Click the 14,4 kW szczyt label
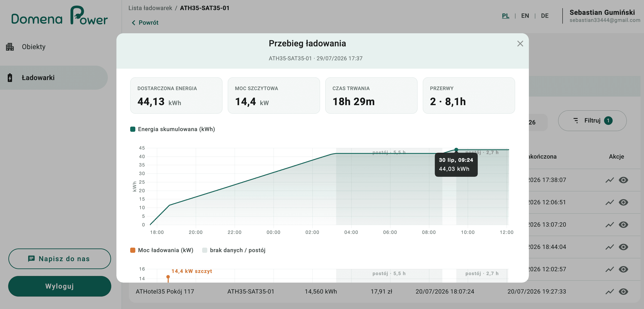 191,271
